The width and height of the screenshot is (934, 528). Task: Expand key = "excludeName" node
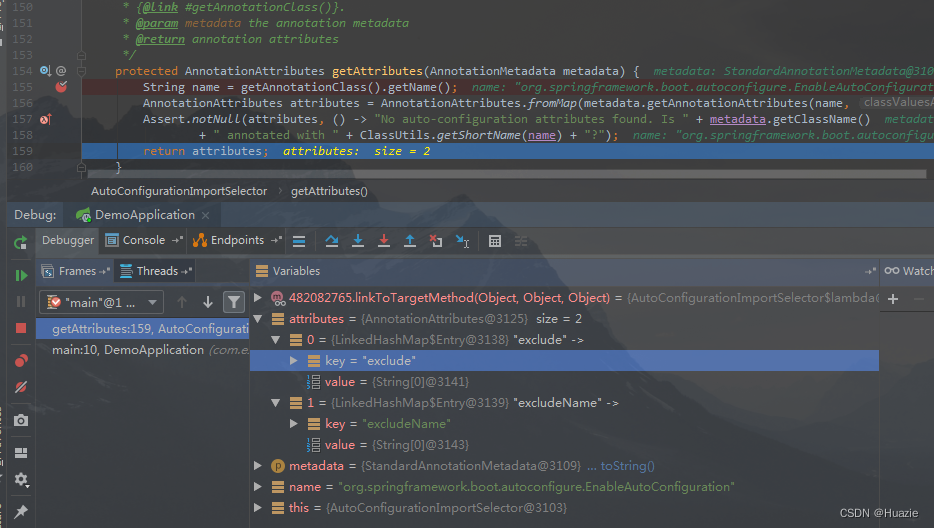[293, 424]
